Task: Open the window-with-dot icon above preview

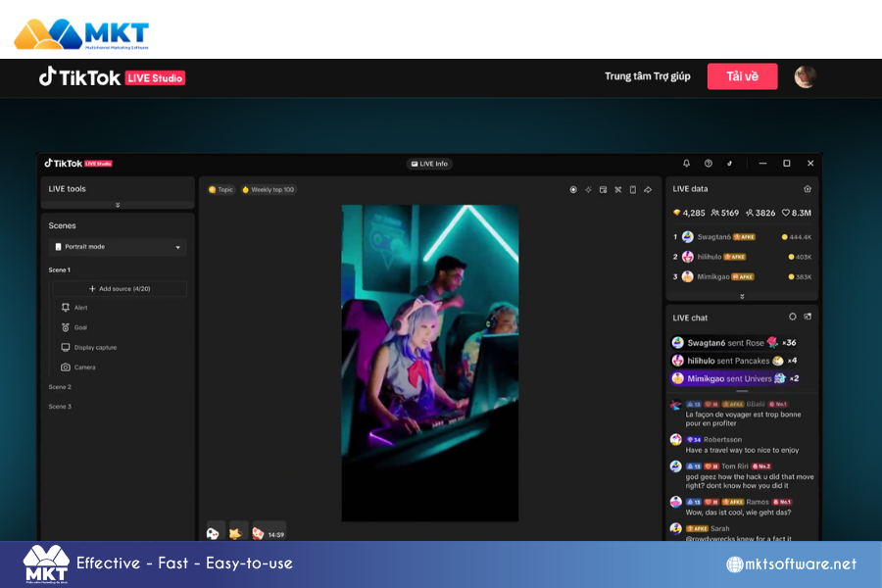Action: (x=603, y=189)
